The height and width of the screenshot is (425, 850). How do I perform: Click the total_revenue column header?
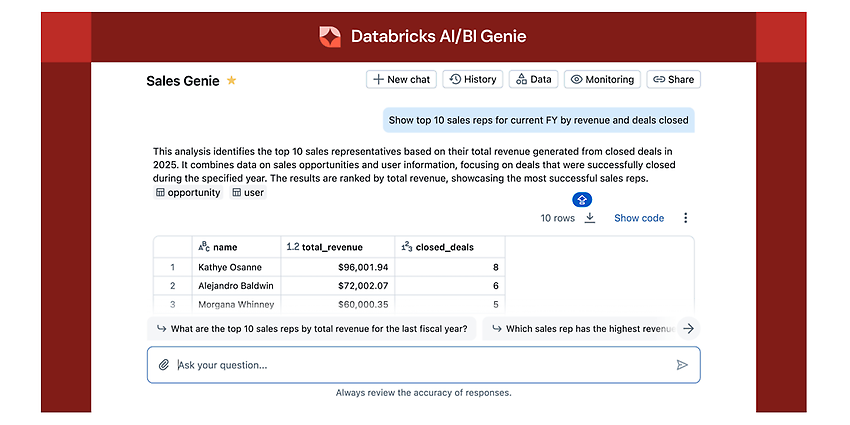click(x=338, y=247)
